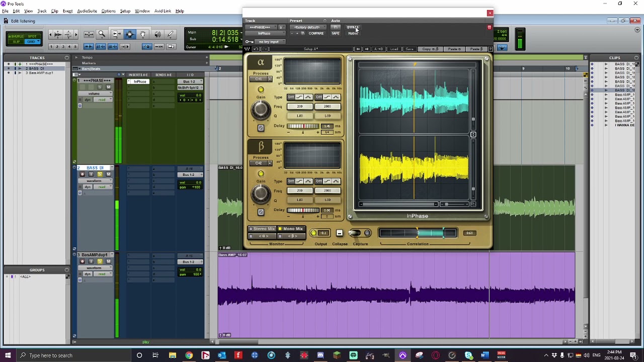This screenshot has width=644, height=362.
Task: Toggle alpha monitor solo button
Action: click(262, 236)
